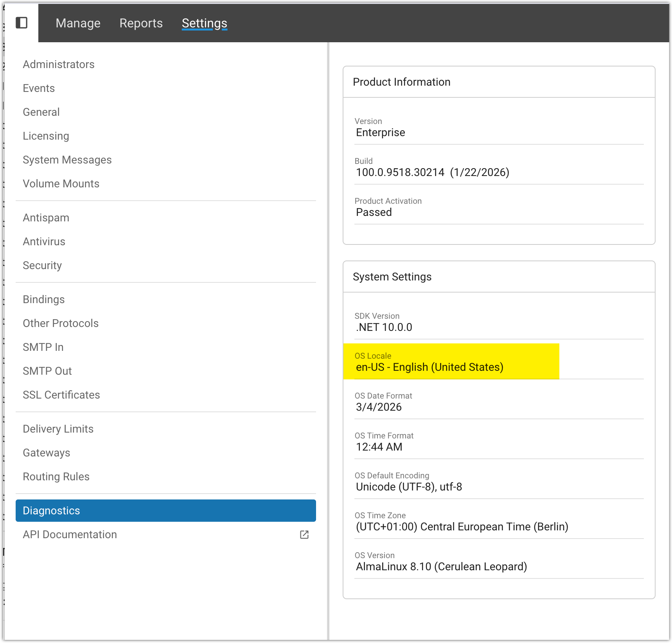Open the Manage tab
Image resolution: width=672 pixels, height=643 pixels.
78,23
